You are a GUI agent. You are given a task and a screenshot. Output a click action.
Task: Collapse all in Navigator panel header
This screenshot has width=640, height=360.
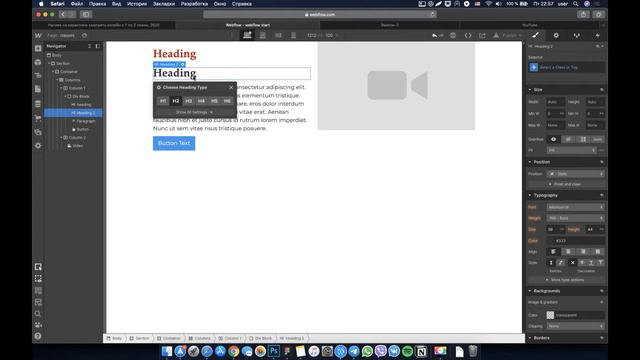click(89, 46)
